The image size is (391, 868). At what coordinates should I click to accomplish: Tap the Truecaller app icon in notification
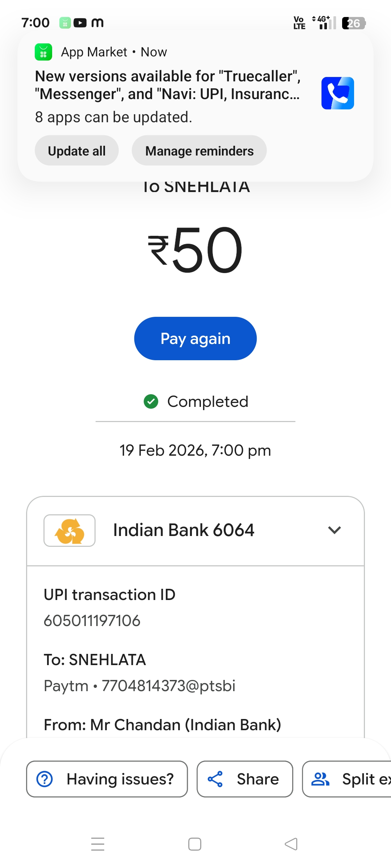click(x=337, y=93)
